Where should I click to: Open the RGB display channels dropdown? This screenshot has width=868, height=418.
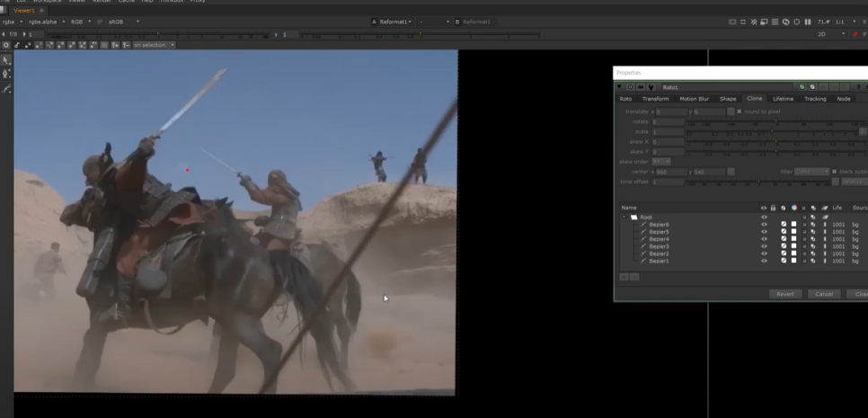click(80, 22)
